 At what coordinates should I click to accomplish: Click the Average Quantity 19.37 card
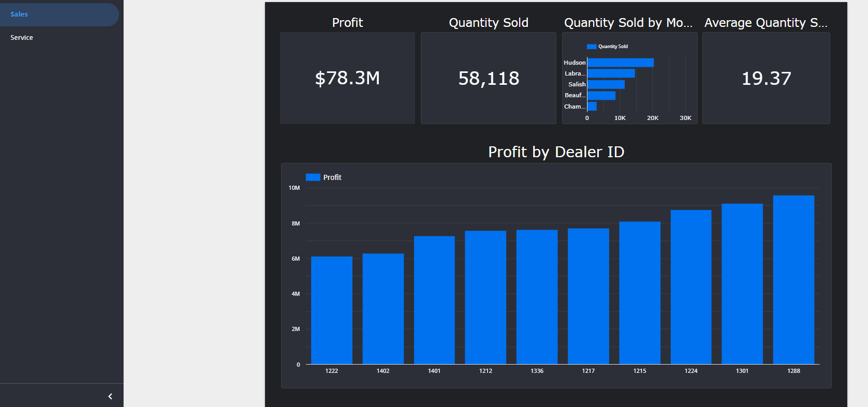coord(766,78)
